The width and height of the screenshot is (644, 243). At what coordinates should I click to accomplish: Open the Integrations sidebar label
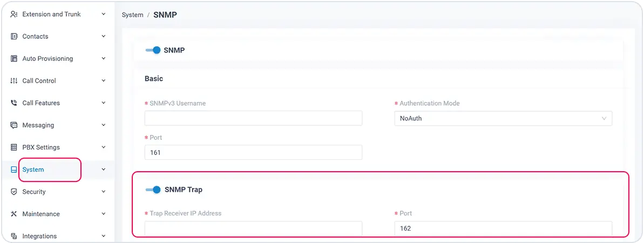coord(39,236)
